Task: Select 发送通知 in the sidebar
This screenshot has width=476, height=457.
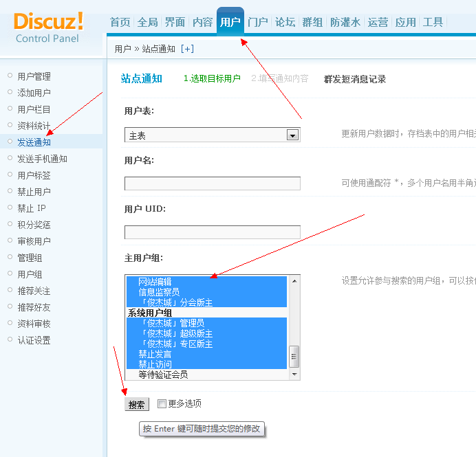Action: tap(34, 142)
